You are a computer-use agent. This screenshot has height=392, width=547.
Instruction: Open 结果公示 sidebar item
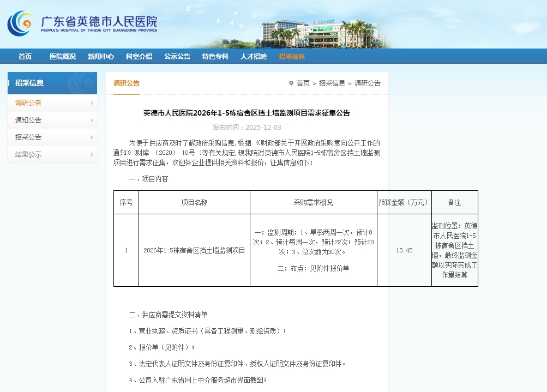[28, 155]
